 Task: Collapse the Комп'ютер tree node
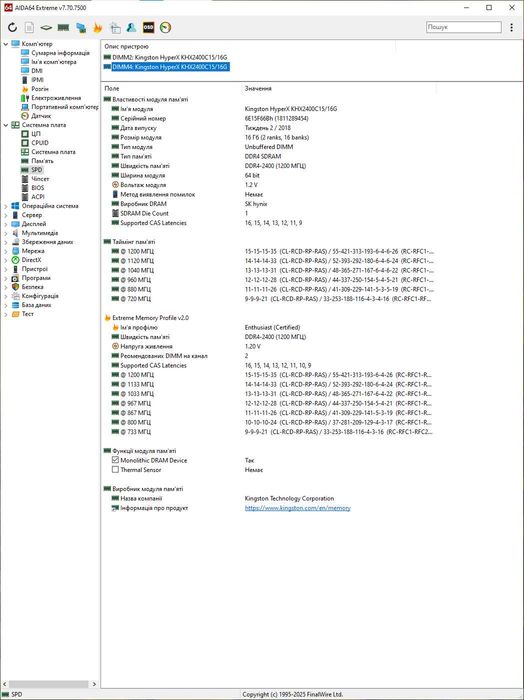[x=5, y=44]
